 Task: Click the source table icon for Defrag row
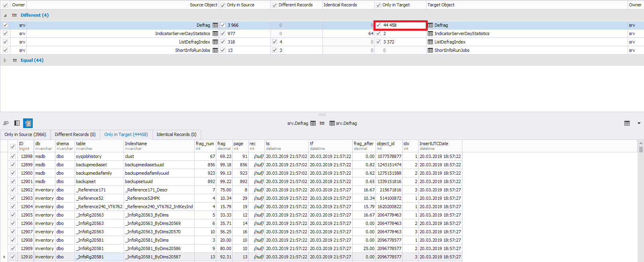[215, 25]
